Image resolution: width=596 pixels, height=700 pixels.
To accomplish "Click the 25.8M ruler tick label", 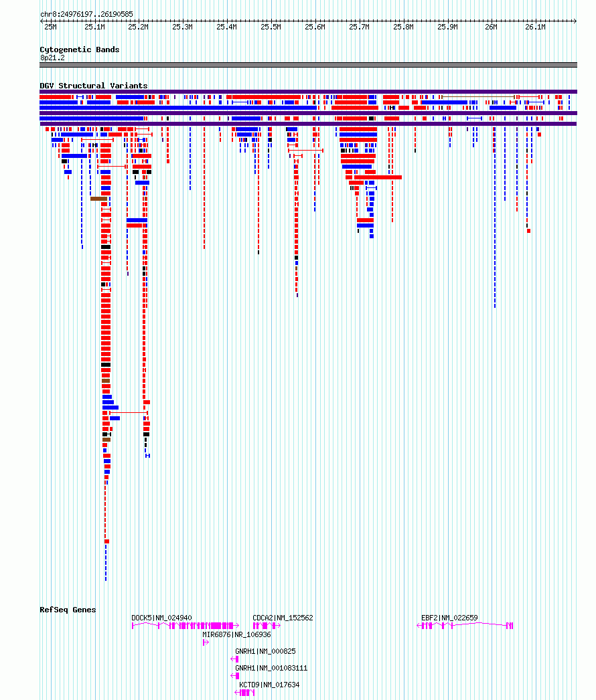I will (403, 27).
